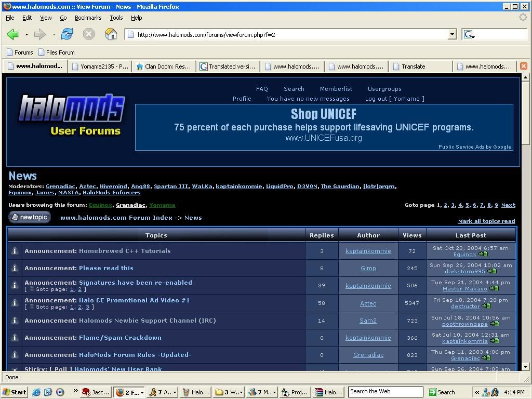The height and width of the screenshot is (399, 532).
Task: Open author Gimp's profile link
Action: pos(368,268)
